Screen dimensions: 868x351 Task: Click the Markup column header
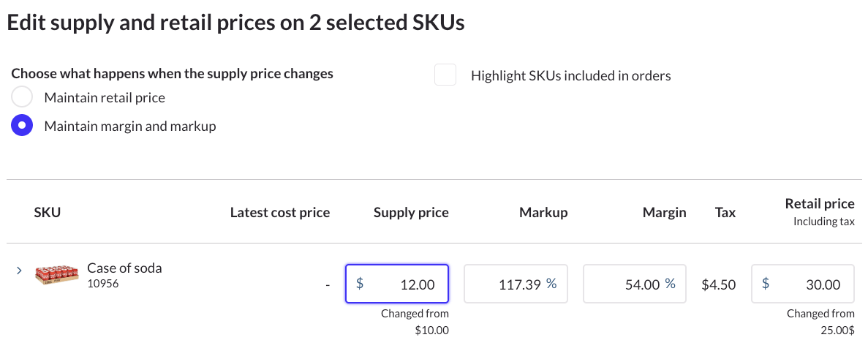coord(543,213)
